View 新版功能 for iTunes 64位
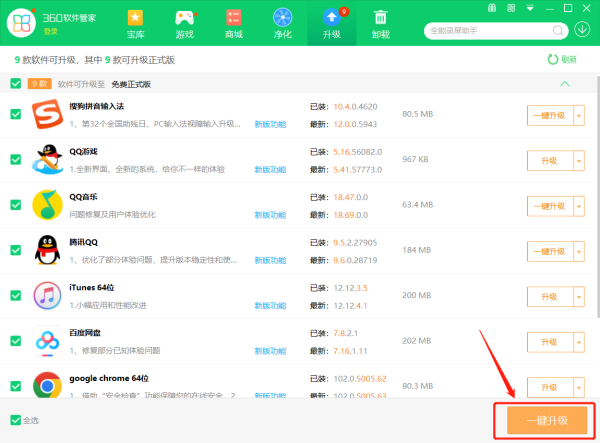Image resolution: width=600 pixels, height=443 pixels. [270, 306]
